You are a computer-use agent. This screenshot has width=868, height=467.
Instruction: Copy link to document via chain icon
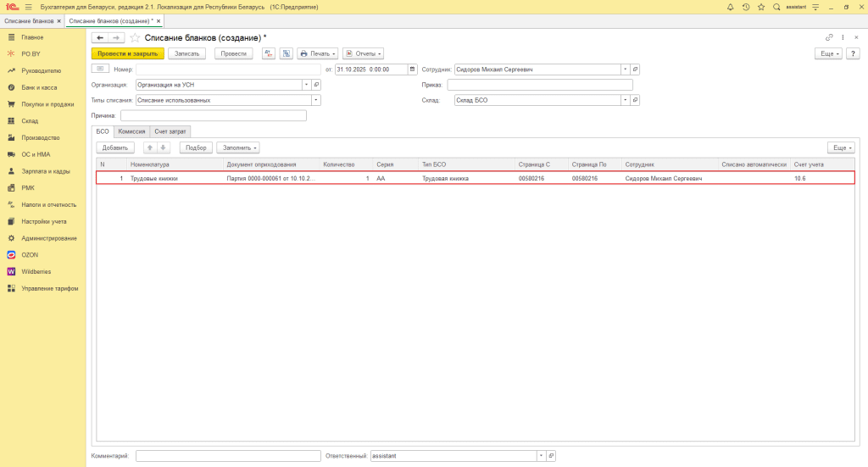point(829,38)
